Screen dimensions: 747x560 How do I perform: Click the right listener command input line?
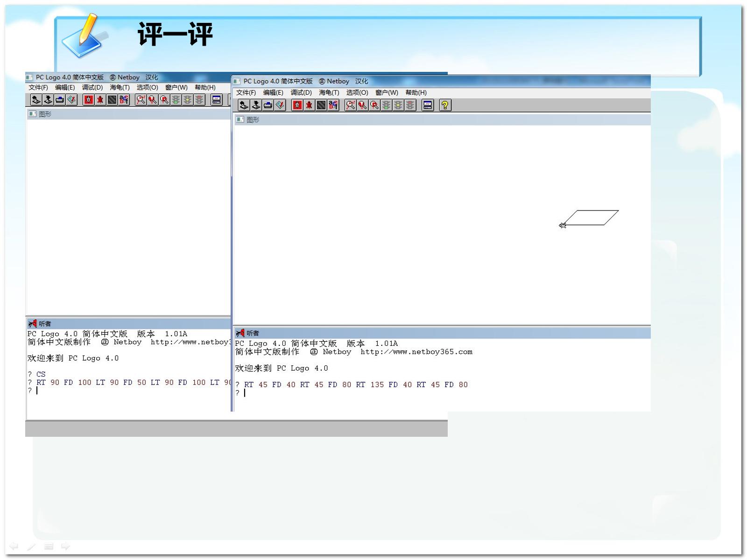442,393
